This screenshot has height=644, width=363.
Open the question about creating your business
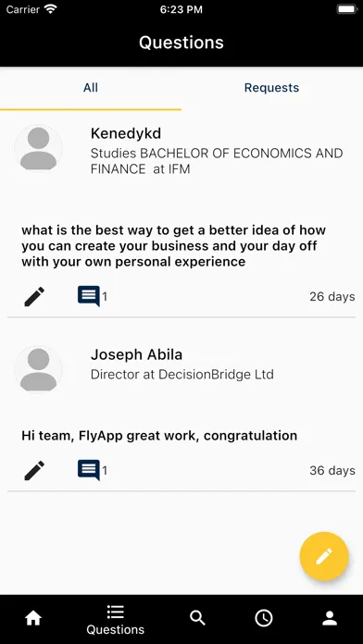point(173,245)
